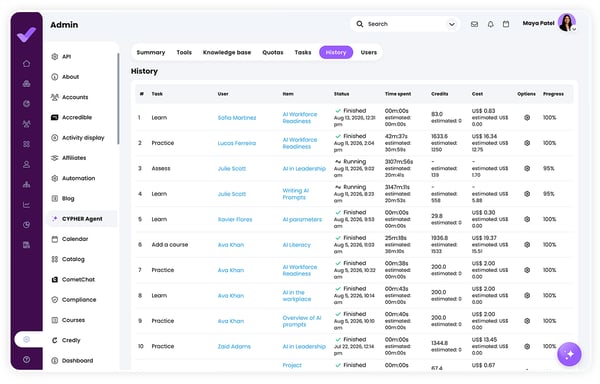Click the groups icon in left rail

point(26,124)
